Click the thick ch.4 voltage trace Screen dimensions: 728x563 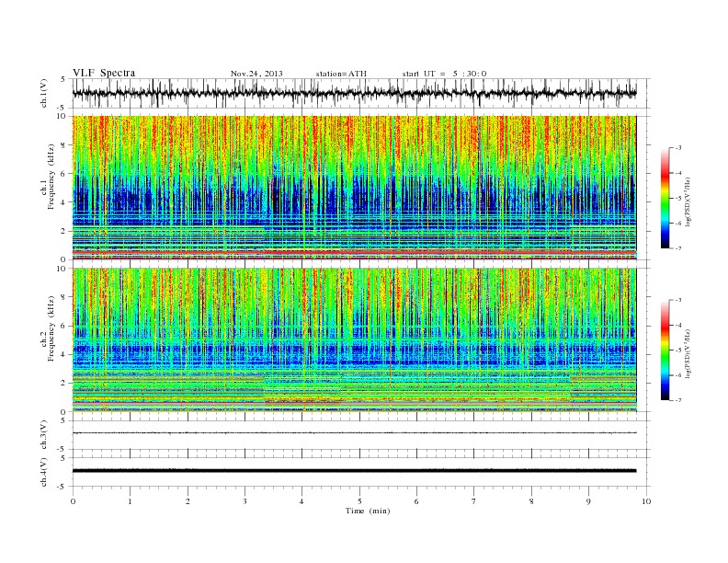point(354,471)
